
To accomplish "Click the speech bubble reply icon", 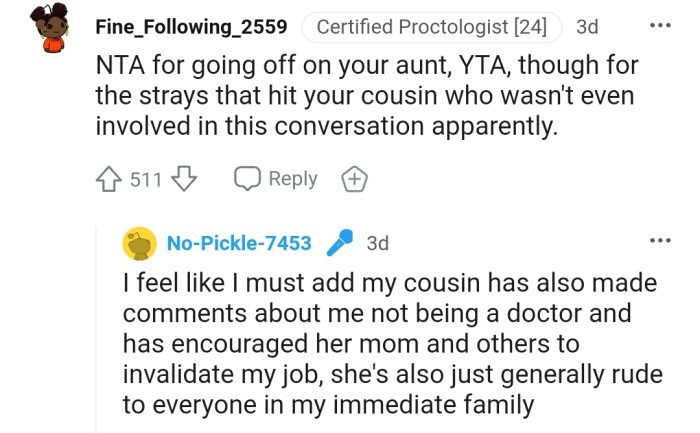I will tap(247, 179).
